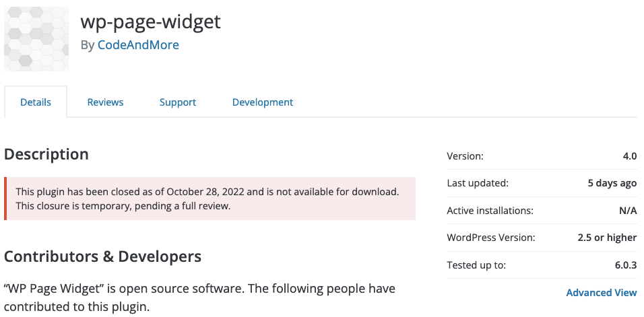The width and height of the screenshot is (644, 317).
Task: Click the wp-page-widget plugin title
Action: click(150, 22)
